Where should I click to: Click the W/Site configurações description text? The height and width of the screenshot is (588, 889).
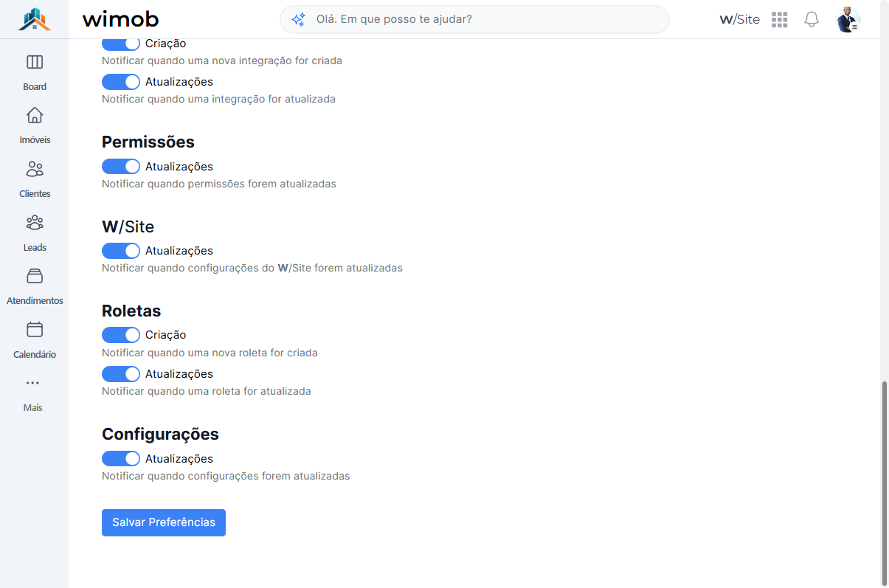tap(252, 268)
